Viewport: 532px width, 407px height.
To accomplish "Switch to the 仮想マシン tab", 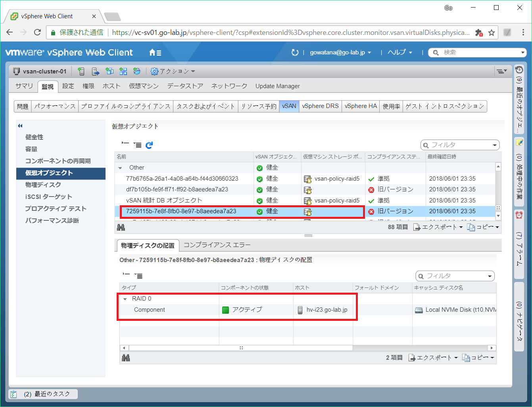I will click(144, 86).
